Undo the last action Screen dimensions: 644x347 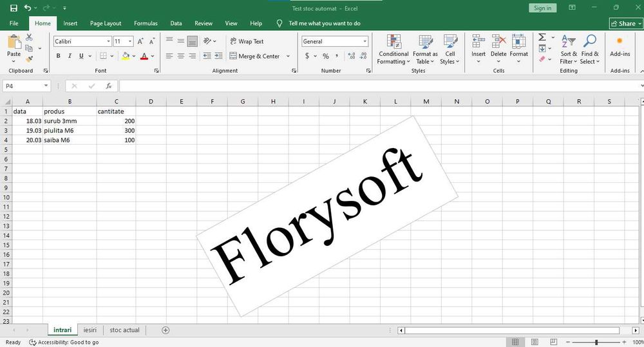(x=28, y=8)
